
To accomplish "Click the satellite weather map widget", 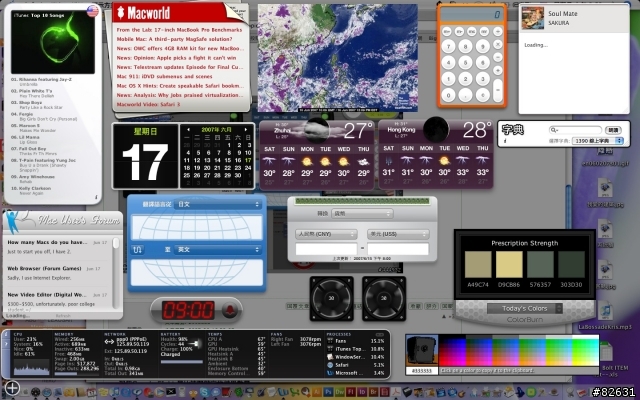I will click(x=337, y=58).
